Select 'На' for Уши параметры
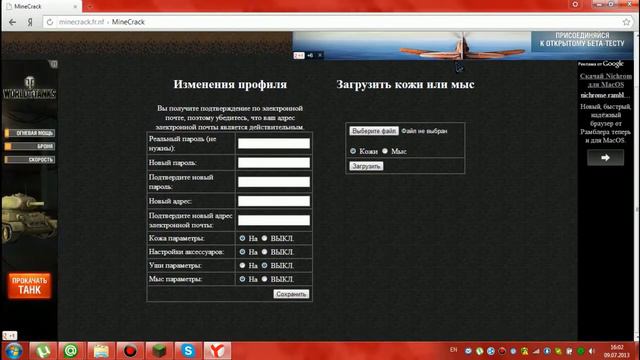 click(x=242, y=265)
